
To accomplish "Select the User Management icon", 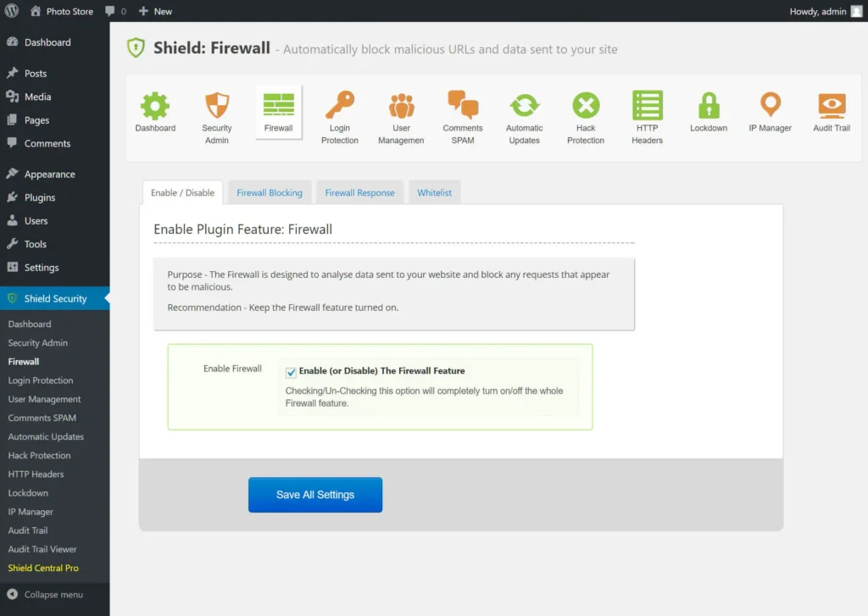I will (x=400, y=106).
